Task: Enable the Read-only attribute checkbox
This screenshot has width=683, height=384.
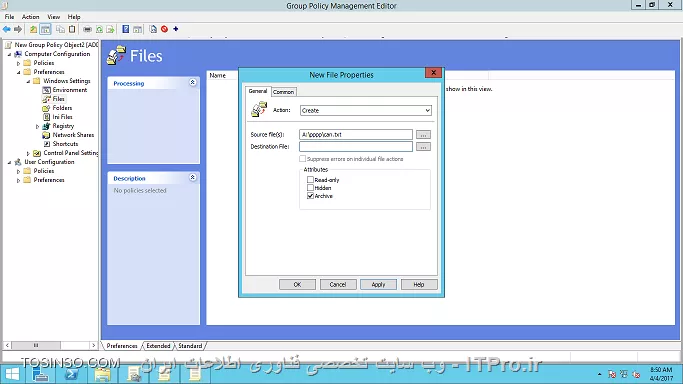Action: click(310, 179)
